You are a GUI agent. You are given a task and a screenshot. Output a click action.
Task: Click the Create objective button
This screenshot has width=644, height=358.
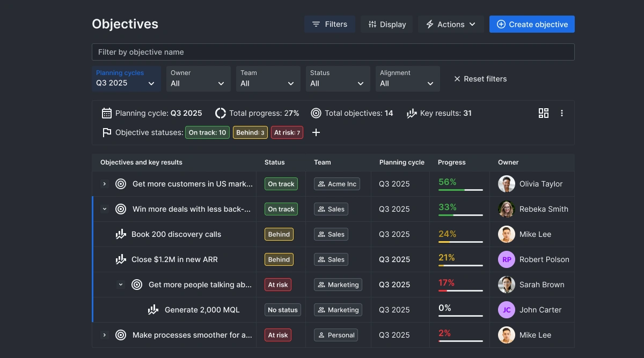tap(532, 24)
